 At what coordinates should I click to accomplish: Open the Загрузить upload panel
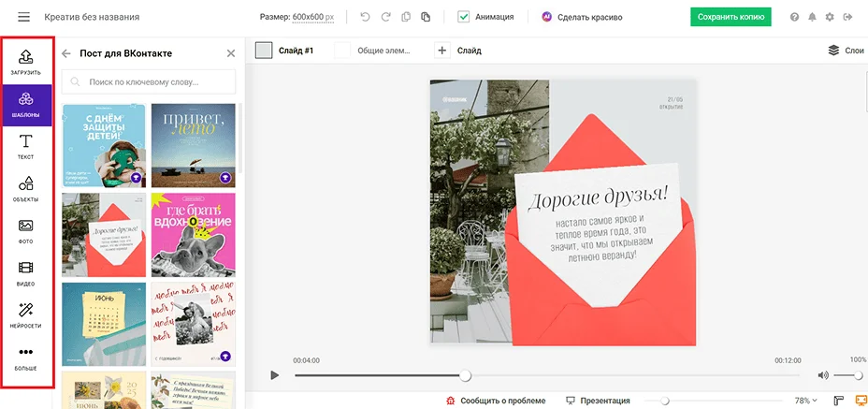tap(26, 62)
